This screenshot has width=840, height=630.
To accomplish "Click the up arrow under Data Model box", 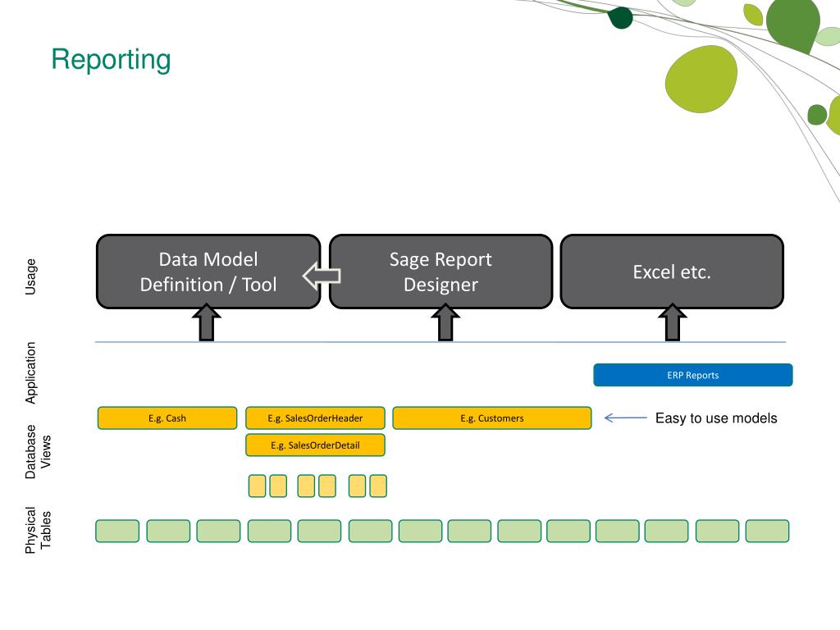I will (x=207, y=322).
